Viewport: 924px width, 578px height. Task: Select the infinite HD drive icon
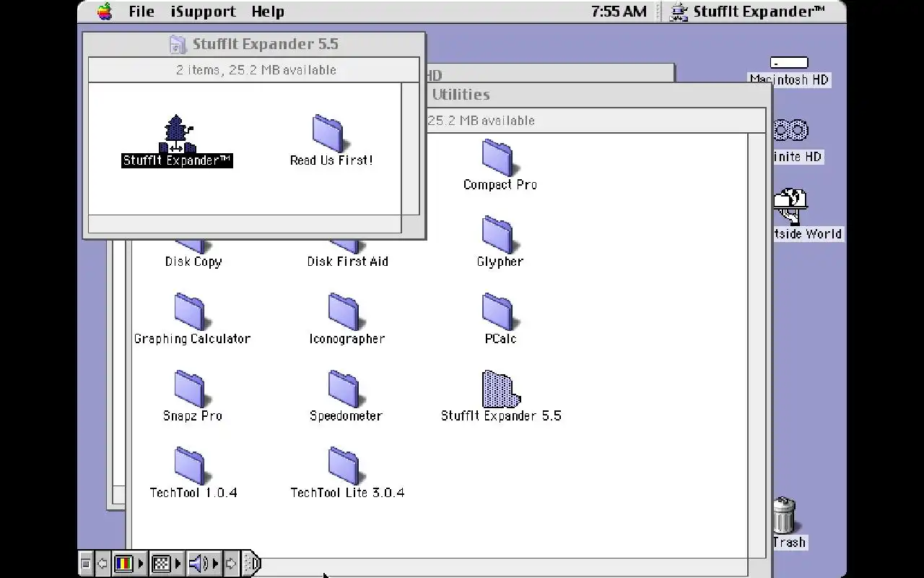coord(790,131)
